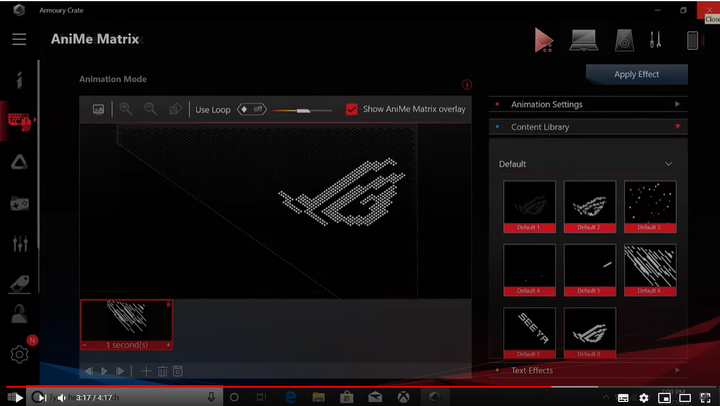This screenshot has width=720, height=406.
Task: Click the play arrow below timeline
Action: [x=104, y=371]
